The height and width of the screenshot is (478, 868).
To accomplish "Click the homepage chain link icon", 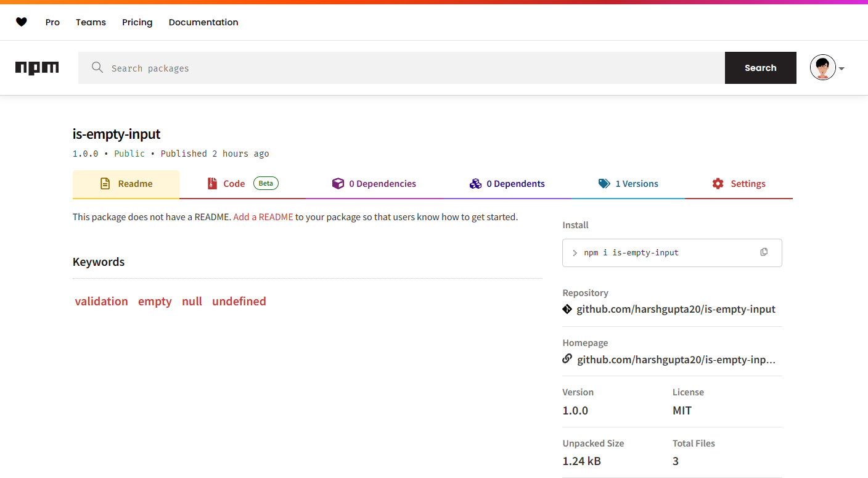I will 567,359.
